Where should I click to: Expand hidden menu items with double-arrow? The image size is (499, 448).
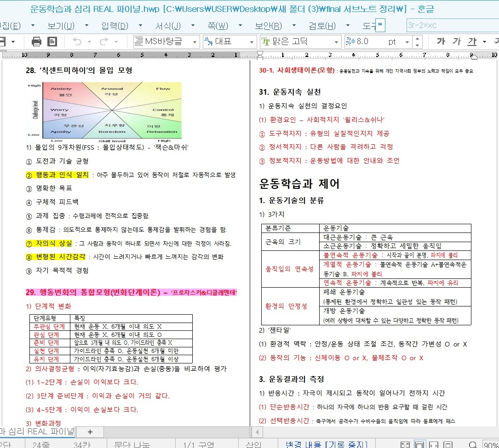tap(380, 25)
